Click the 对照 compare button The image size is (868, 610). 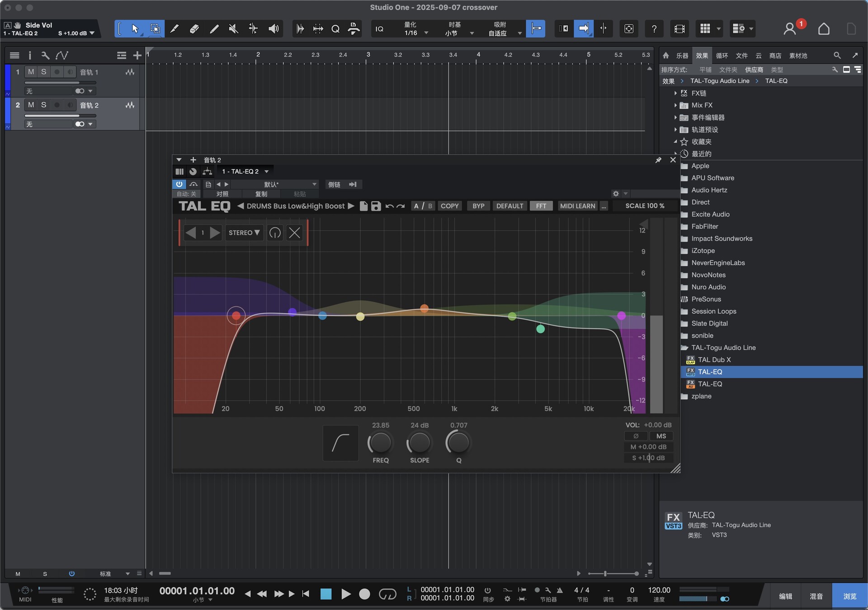[x=222, y=194]
